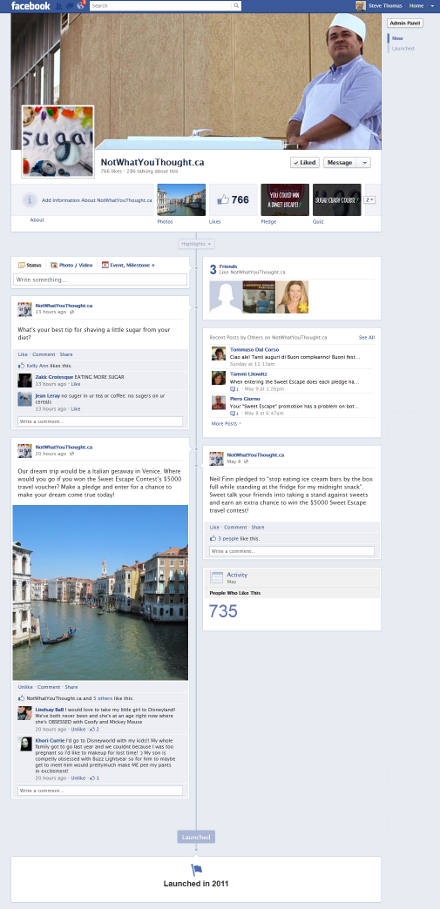Screen dimensions: 440x909
Task: Open the Quiz app tile
Action: [x=337, y=199]
